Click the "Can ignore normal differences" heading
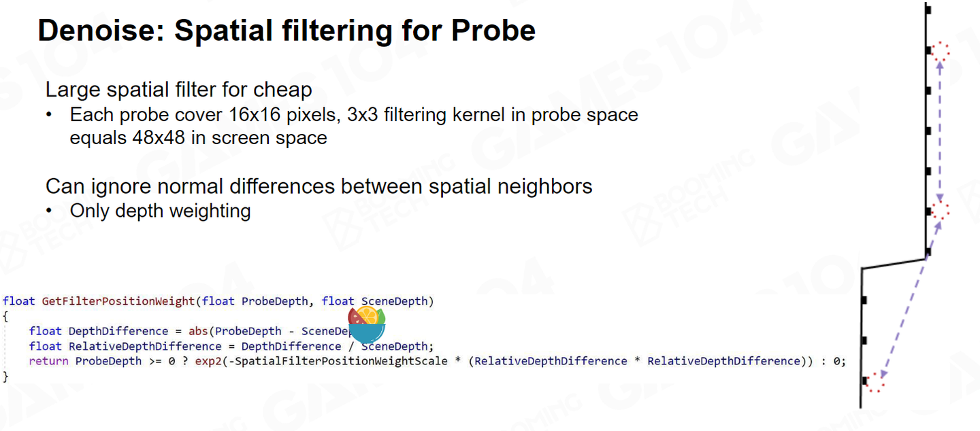 [318, 186]
